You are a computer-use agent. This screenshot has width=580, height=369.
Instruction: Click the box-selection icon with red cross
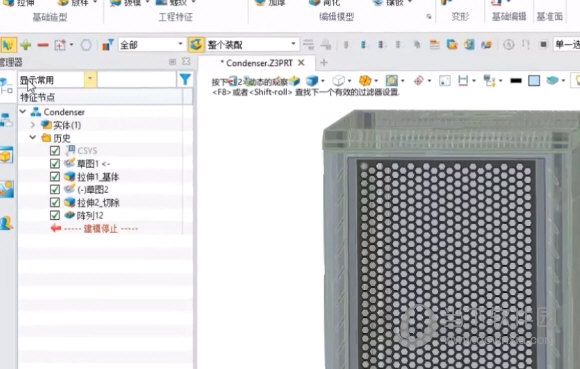pyautogui.click(x=60, y=45)
